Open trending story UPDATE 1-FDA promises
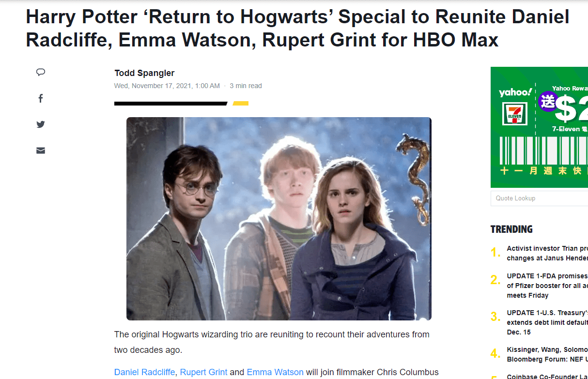Screen dimensions: 588x379 547,286
